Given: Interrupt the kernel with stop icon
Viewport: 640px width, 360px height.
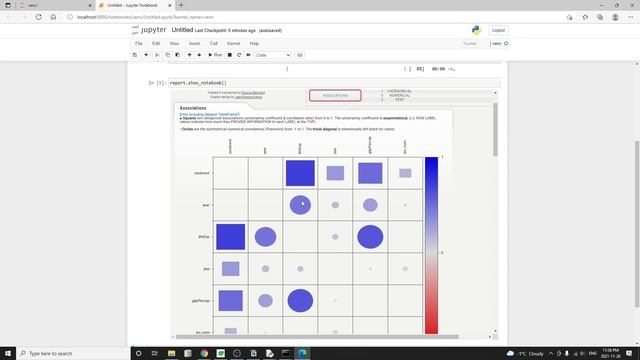Looking at the screenshot, I should pyautogui.click(x=230, y=55).
